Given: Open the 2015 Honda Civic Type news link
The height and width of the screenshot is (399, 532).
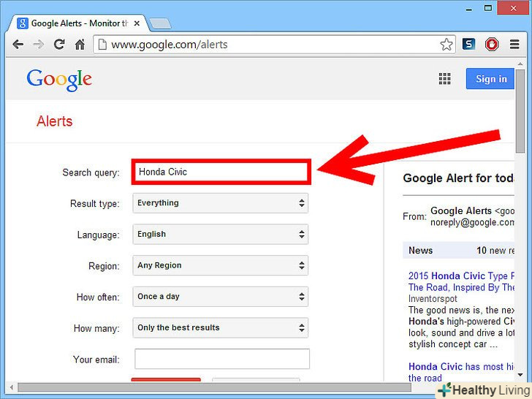Looking at the screenshot, I should pos(461,281).
